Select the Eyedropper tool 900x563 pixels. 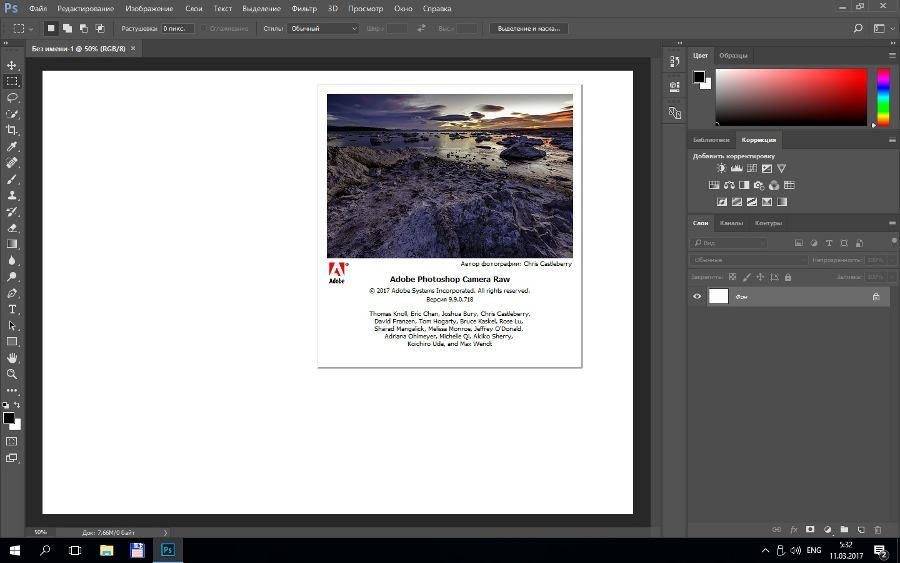[x=11, y=147]
